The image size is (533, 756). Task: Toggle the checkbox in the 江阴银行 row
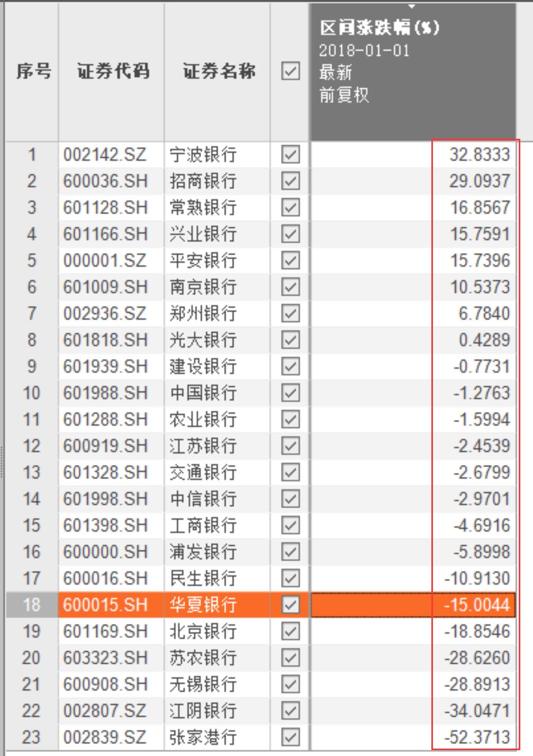pyautogui.click(x=291, y=710)
